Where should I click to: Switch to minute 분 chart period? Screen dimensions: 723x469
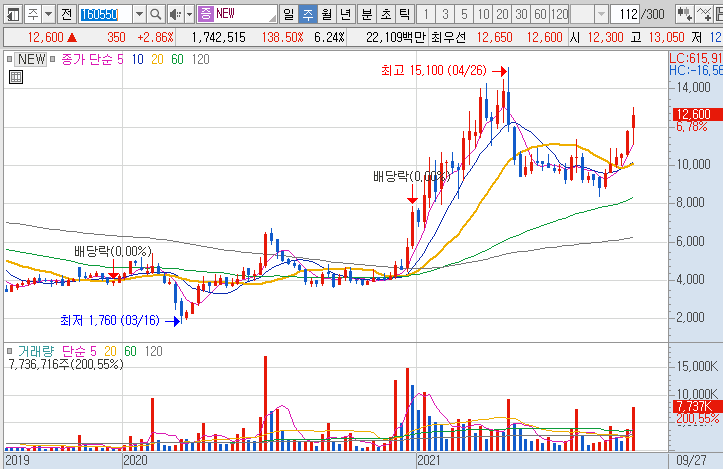(x=367, y=14)
